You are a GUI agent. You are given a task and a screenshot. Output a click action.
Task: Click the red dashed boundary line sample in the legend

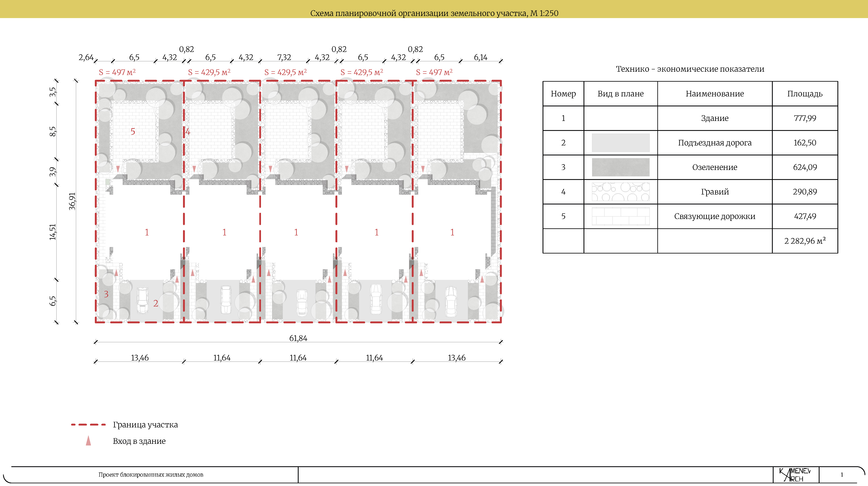89,425
